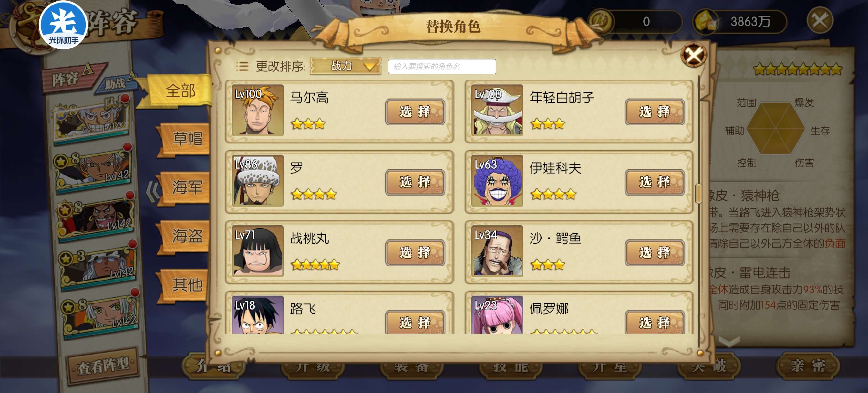Click the character name search field
Viewport: 868px width, 393px height.
(x=442, y=66)
